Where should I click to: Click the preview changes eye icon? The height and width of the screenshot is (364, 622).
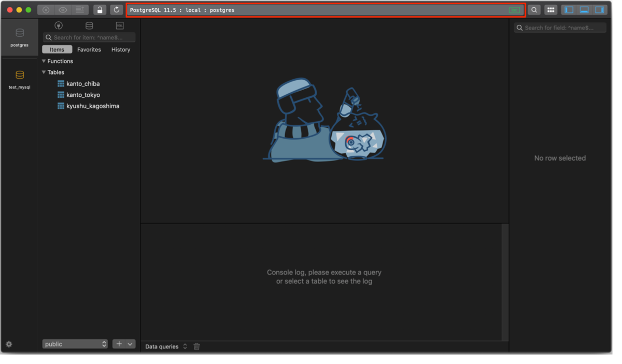coord(63,10)
